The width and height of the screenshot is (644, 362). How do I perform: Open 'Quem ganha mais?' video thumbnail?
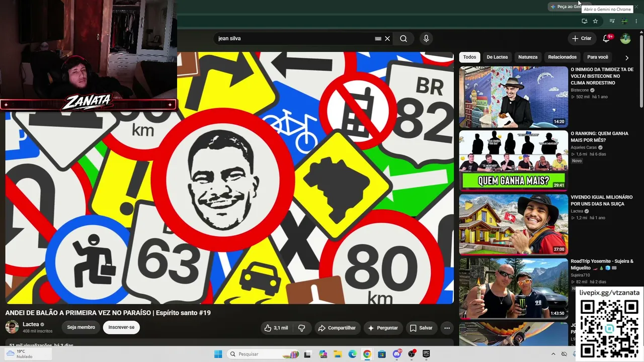point(513,161)
